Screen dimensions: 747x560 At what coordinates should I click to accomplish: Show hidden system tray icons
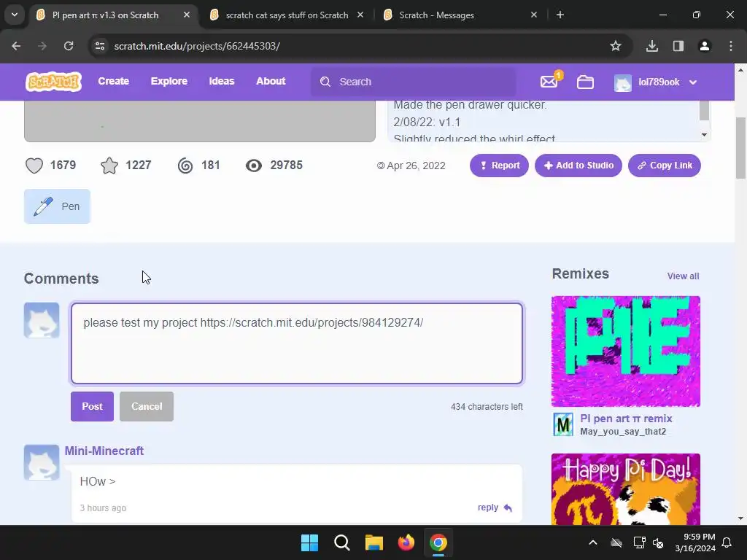click(x=593, y=542)
